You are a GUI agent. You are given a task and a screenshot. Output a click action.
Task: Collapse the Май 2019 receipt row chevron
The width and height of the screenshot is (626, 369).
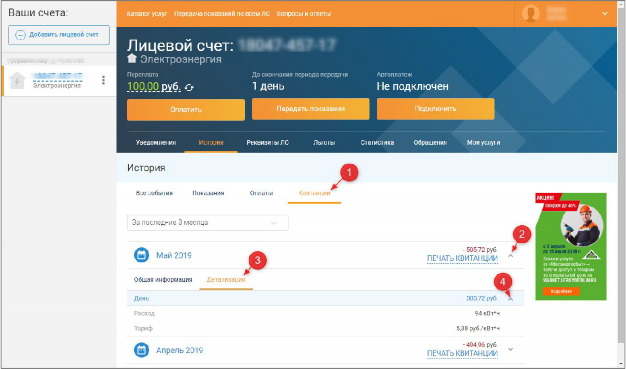point(511,256)
